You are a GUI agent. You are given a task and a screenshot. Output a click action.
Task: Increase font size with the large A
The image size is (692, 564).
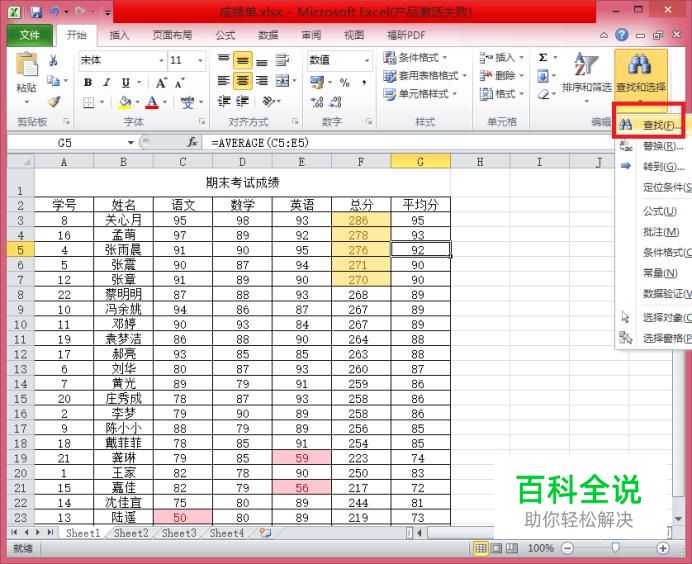161,83
